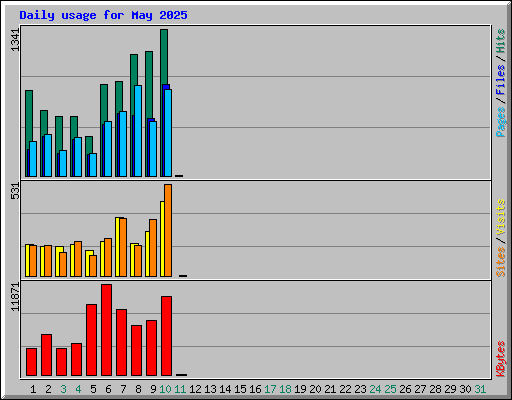Click day label 1 on the x-axis
The image size is (512, 400).
click(33, 389)
